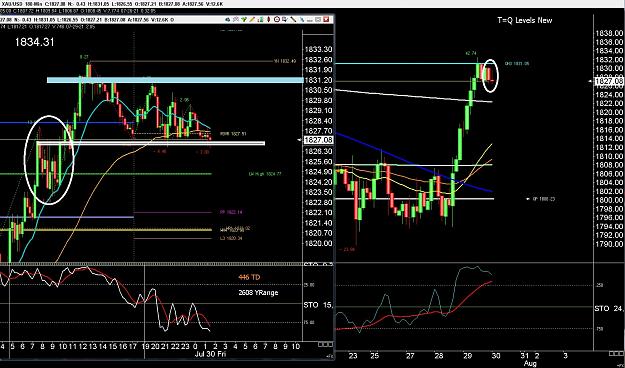
Task: Click the 'STO 15,' label on left stochastic panel
Action: coord(318,305)
